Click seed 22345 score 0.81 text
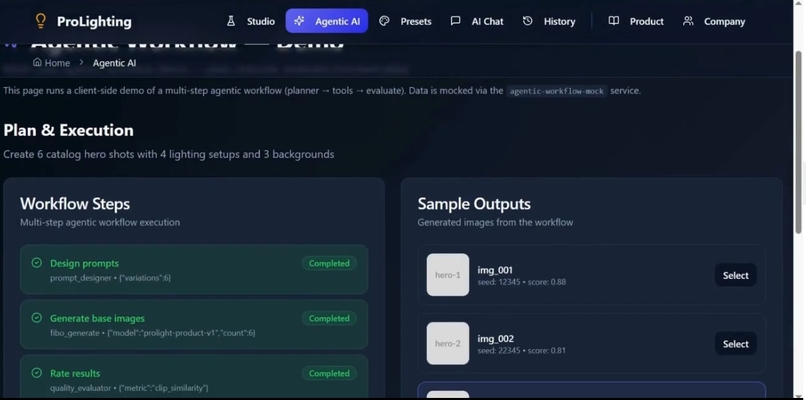806x400 pixels. click(522, 351)
